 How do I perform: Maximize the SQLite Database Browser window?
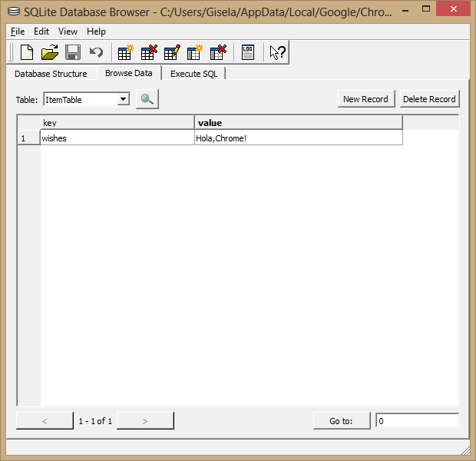426,9
